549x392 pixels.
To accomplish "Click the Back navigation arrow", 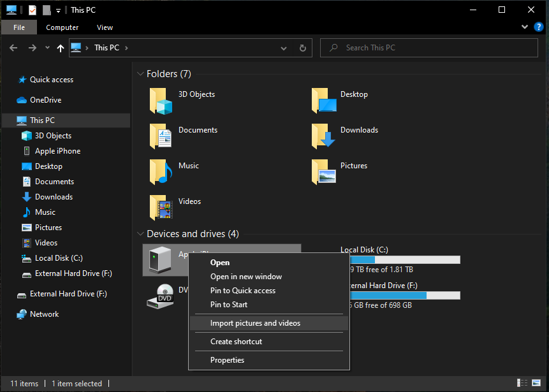I will (x=14, y=48).
